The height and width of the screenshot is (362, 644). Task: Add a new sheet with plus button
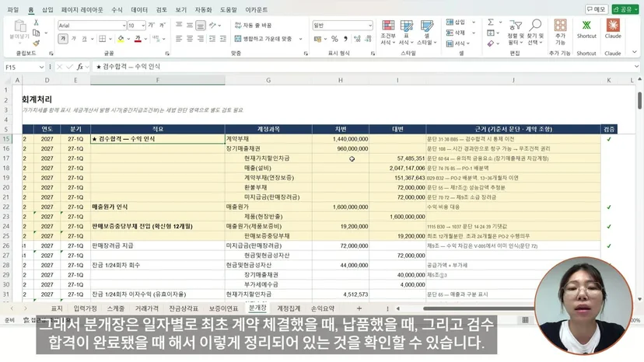tap(359, 308)
